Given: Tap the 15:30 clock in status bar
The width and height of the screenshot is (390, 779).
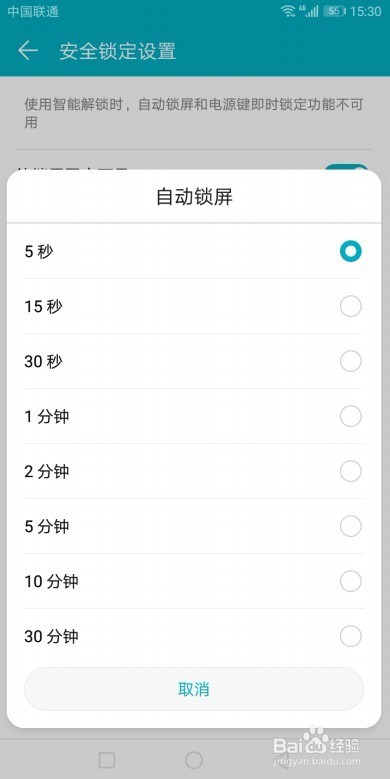Looking at the screenshot, I should click(x=366, y=11).
